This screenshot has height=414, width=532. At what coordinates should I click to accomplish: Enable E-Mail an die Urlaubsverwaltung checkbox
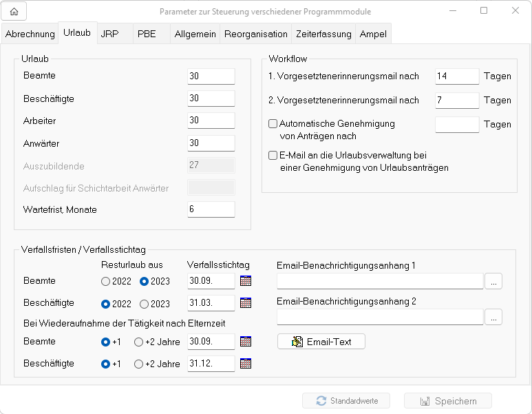[273, 156]
